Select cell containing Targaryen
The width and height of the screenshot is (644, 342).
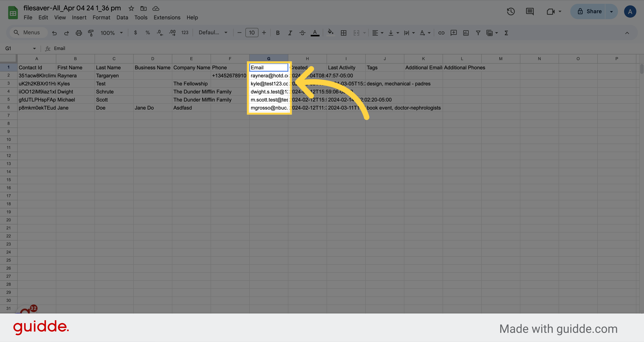point(114,75)
